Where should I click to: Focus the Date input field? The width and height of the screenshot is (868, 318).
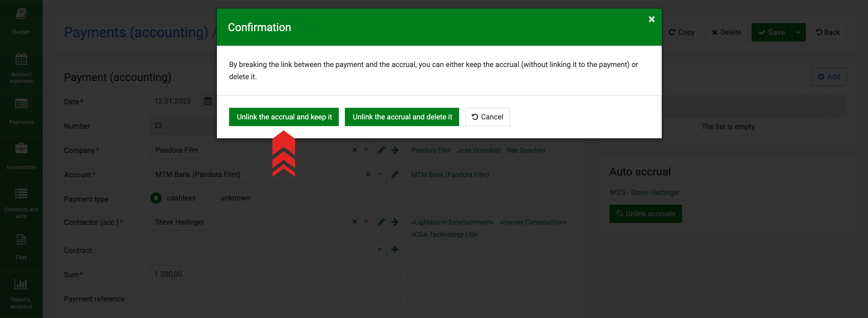[x=175, y=101]
